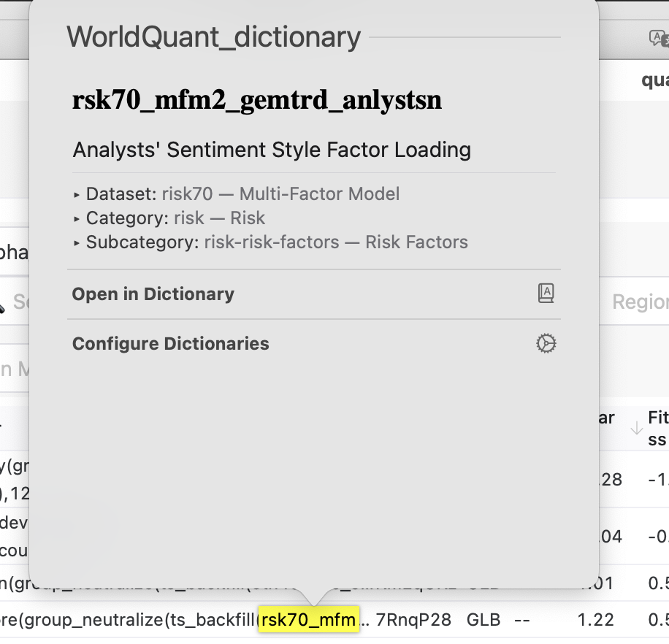
Task: Click the Dataset: risk70 — Multi-Factor Model line
Action: pos(242,194)
